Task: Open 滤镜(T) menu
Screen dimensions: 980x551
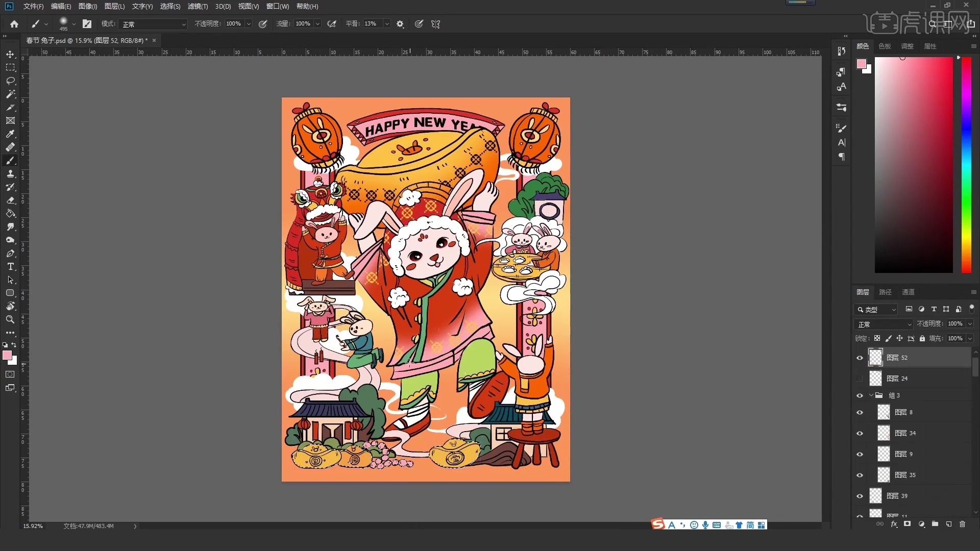Action: tap(198, 6)
